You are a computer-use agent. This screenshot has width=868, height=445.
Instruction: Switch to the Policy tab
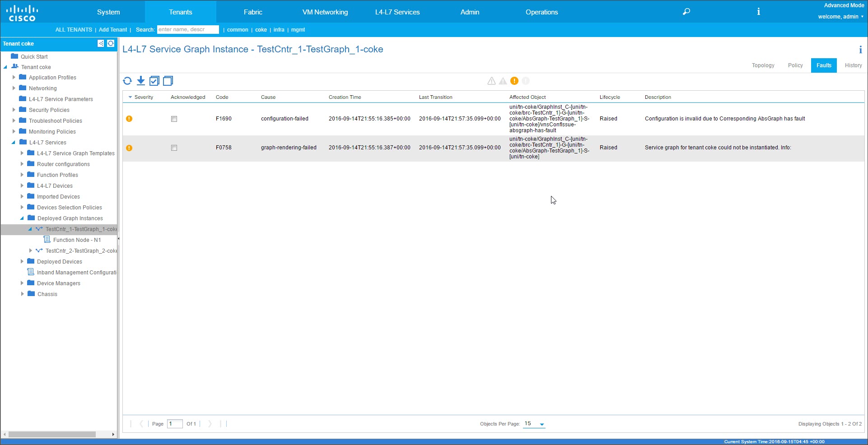click(795, 65)
